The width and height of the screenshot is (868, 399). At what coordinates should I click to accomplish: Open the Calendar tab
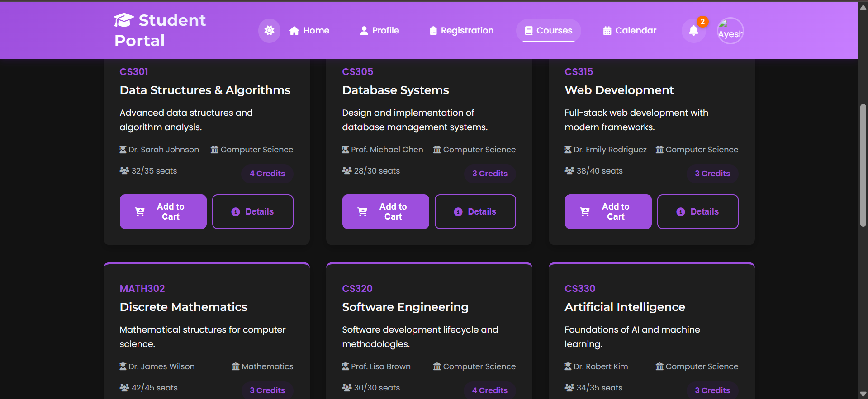coord(630,31)
